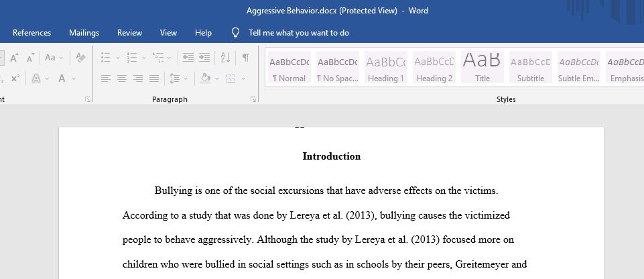Apply superscript formatting
Viewport: 644px width, 279px height.
(x=15, y=78)
